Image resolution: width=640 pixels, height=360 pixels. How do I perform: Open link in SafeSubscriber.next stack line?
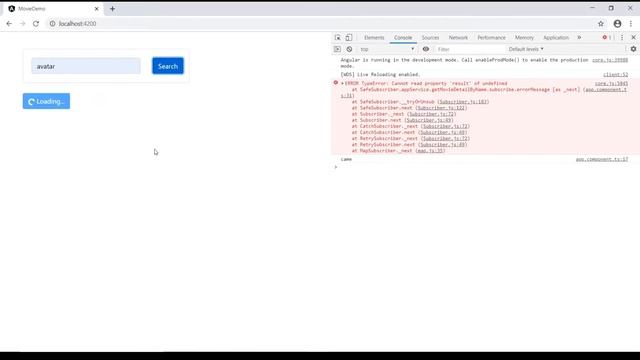(442, 108)
